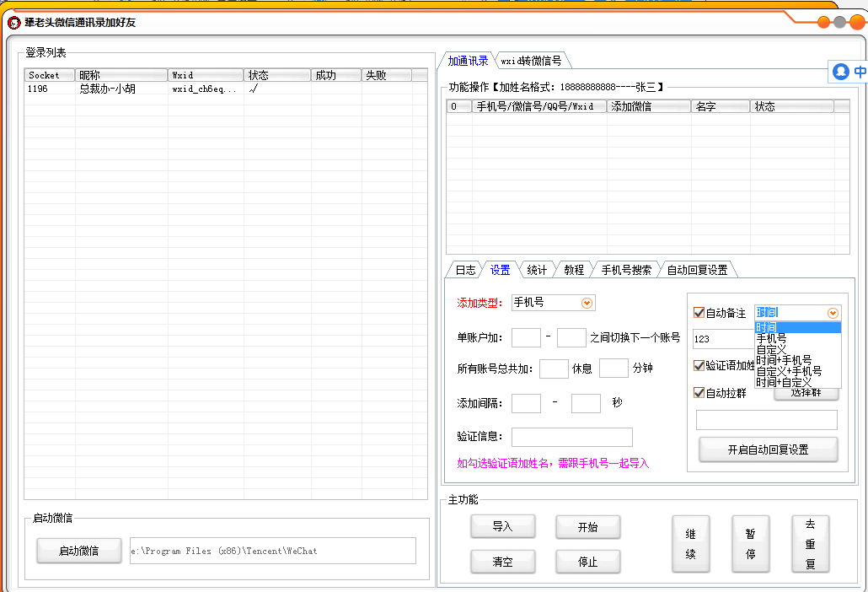Image resolution: width=868 pixels, height=592 pixels.
Task: Click the 去重复 button
Action: (x=811, y=544)
